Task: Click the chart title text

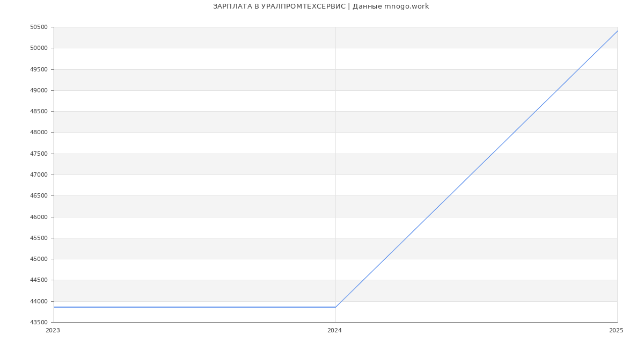Action: pyautogui.click(x=321, y=6)
